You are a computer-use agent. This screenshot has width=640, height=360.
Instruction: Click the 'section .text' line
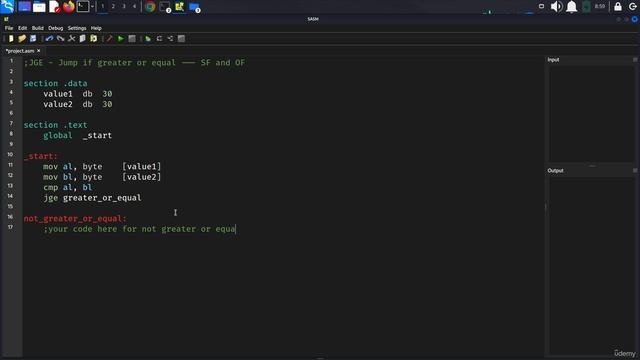(x=56, y=125)
